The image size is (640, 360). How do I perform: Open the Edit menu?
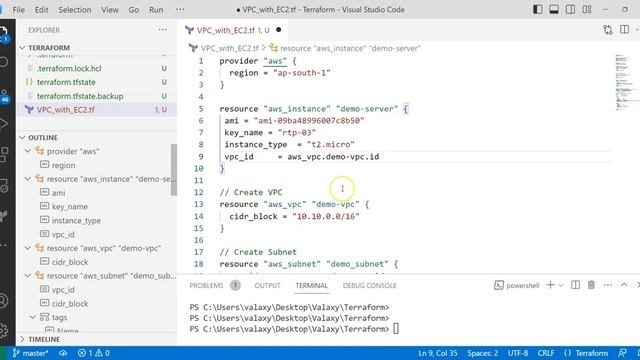pos(41,9)
